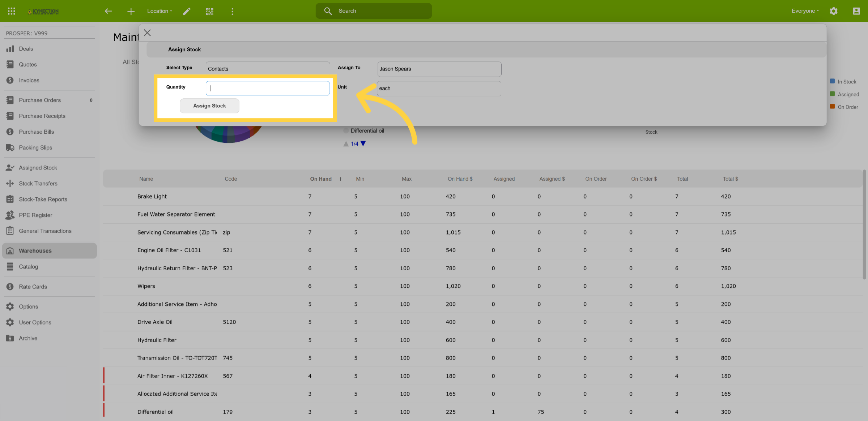
Task: Go to next legend page arrow
Action: coord(363,144)
